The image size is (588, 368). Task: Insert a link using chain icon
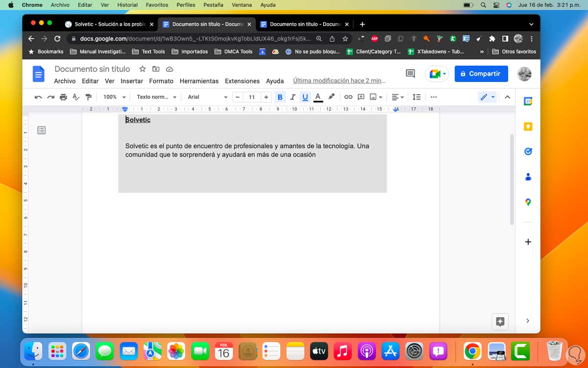point(348,97)
